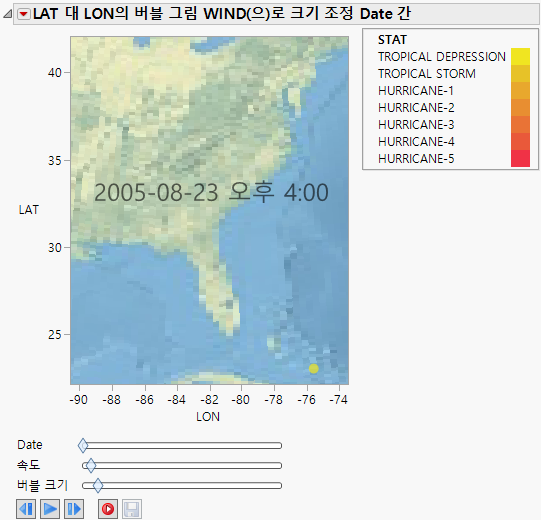Click the -74 tick on LON axis
The image size is (541, 520).
point(338,400)
